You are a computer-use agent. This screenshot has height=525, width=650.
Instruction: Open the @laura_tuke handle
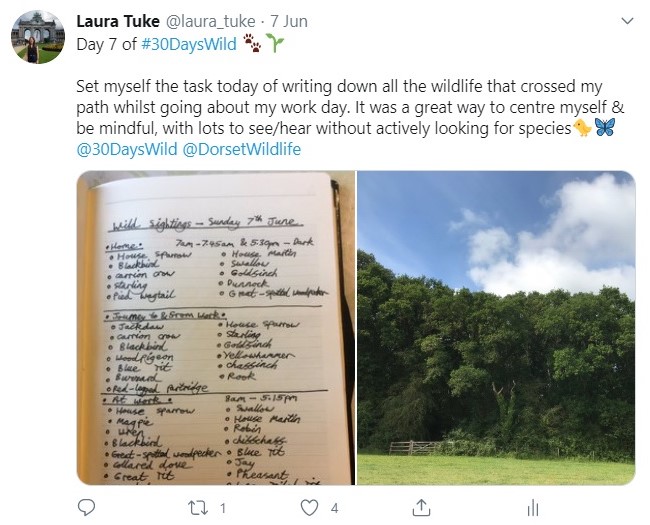coord(208,20)
